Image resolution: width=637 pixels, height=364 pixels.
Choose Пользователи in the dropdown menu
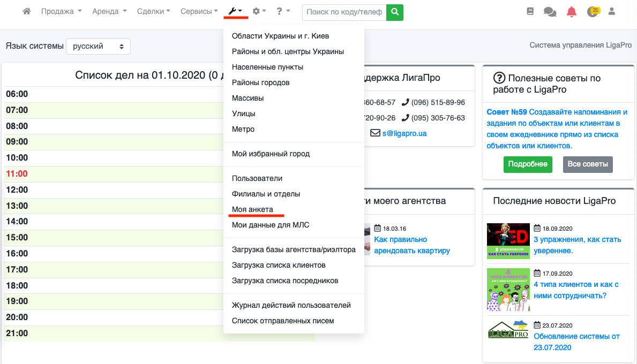(x=257, y=178)
